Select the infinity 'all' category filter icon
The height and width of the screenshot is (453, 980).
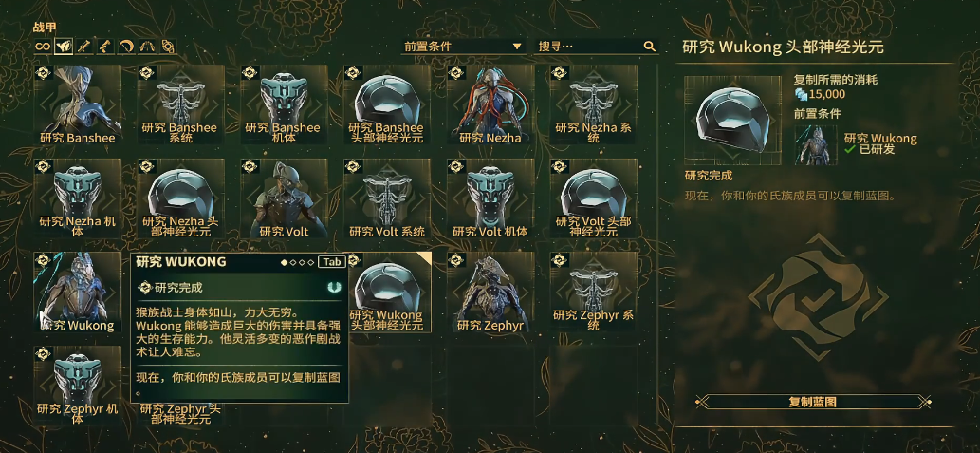[43, 47]
